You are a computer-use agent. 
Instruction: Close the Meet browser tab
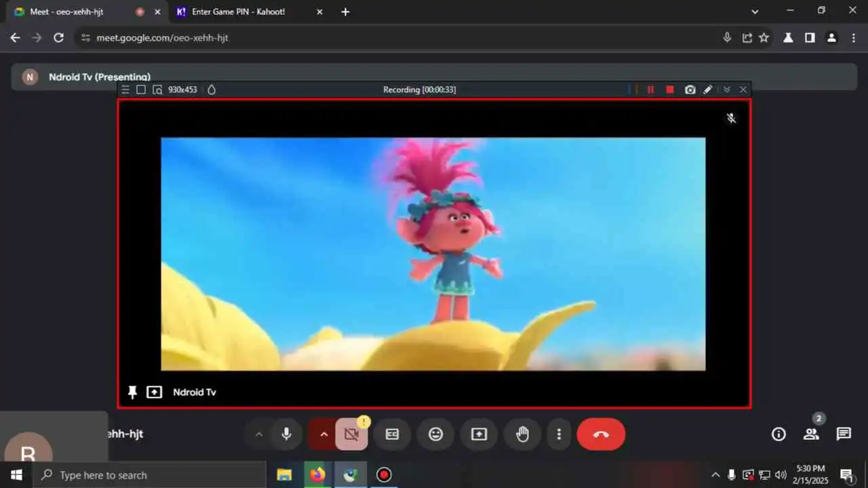[158, 12]
